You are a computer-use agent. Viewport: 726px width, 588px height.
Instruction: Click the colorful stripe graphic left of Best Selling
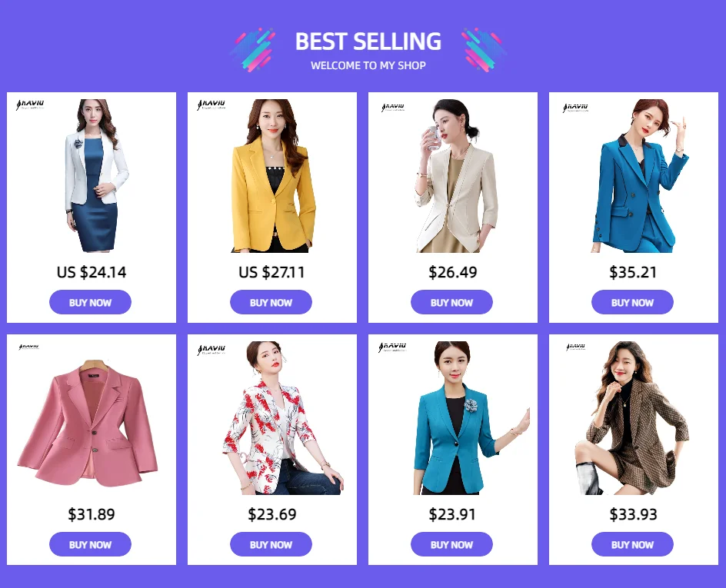click(x=253, y=50)
